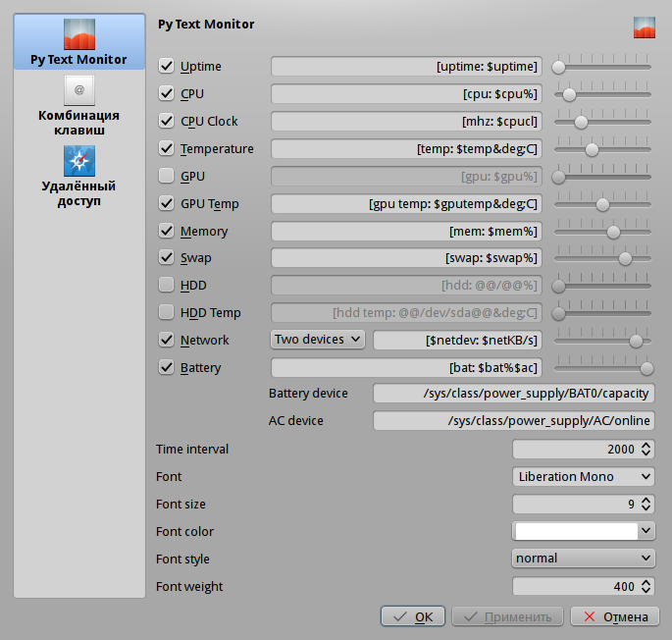The image size is (672, 640).
Task: Open the Font style normal dropdown
Action: click(x=583, y=559)
